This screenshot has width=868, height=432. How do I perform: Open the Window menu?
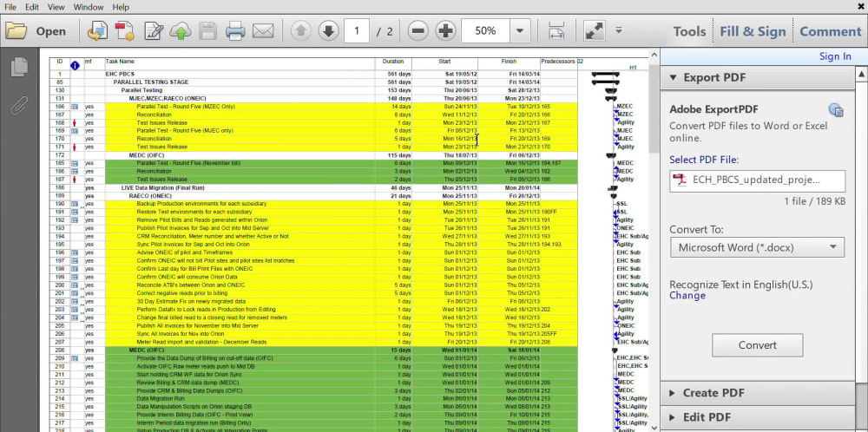[x=88, y=7]
